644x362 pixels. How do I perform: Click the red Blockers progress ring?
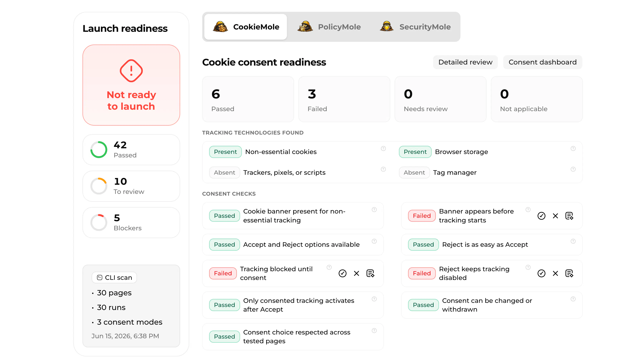[99, 223]
